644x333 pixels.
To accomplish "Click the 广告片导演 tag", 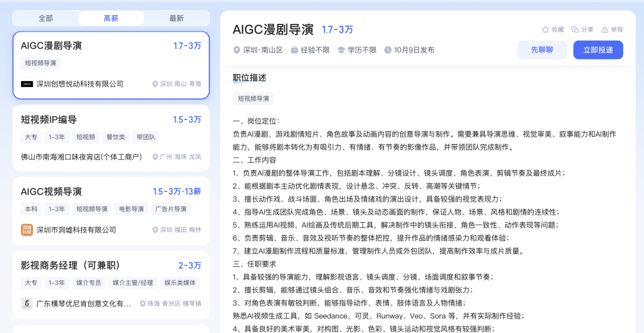I will (171, 209).
